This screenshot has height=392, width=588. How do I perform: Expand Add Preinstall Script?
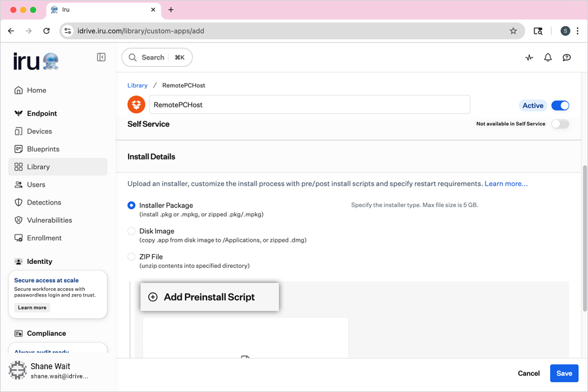(209, 297)
